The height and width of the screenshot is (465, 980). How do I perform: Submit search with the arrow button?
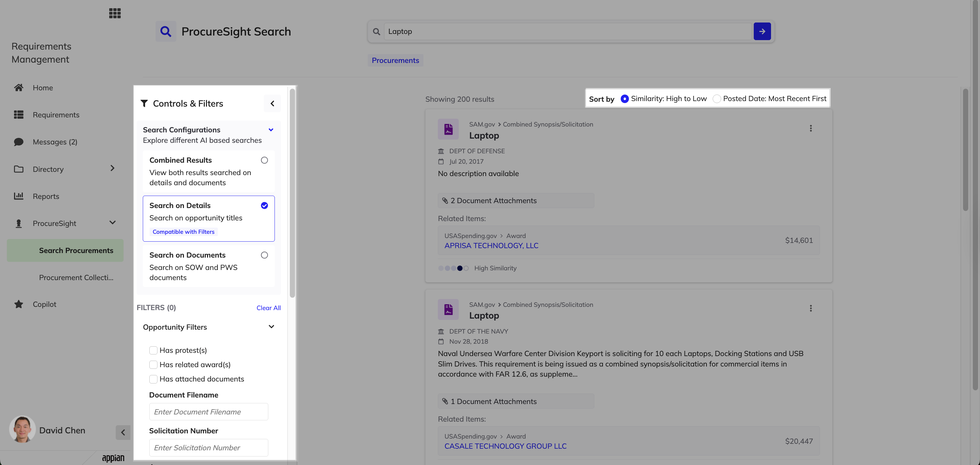[x=762, y=31]
